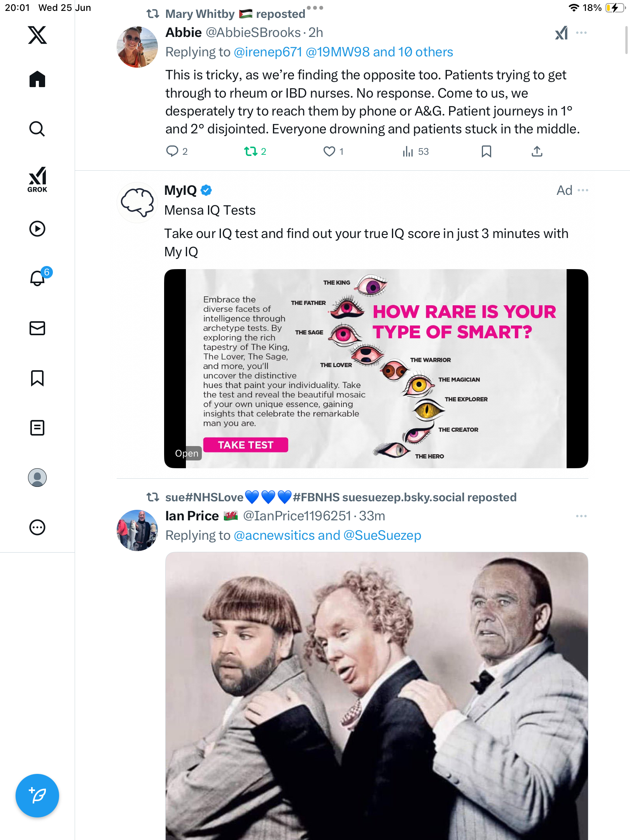630x840 pixels.
Task: Open more options on Ian Price's post
Action: (581, 516)
